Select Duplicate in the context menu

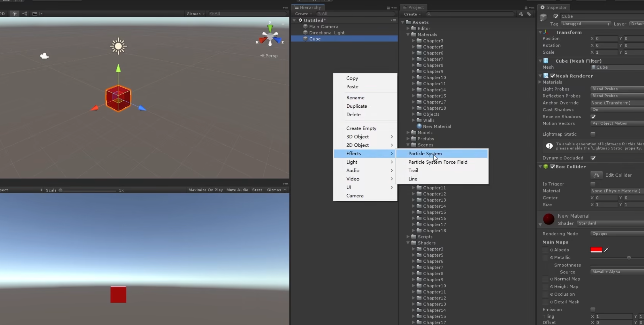pyautogui.click(x=356, y=106)
